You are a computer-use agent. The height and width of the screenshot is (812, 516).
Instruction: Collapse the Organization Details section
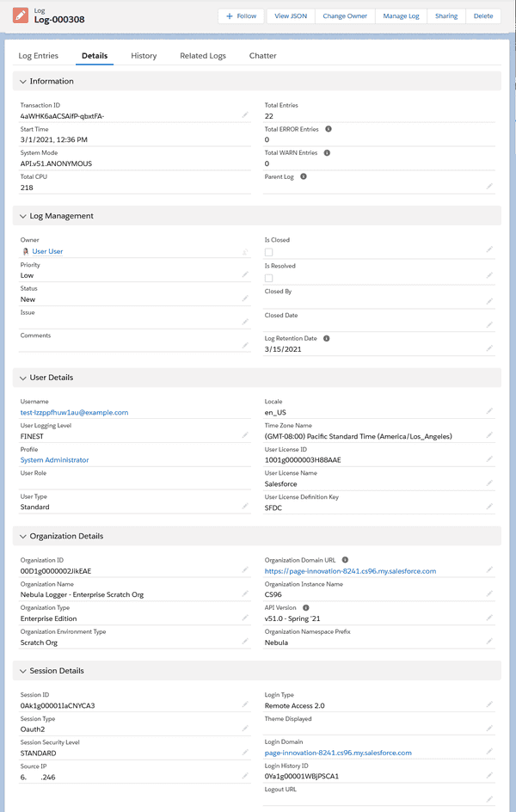[x=21, y=535]
